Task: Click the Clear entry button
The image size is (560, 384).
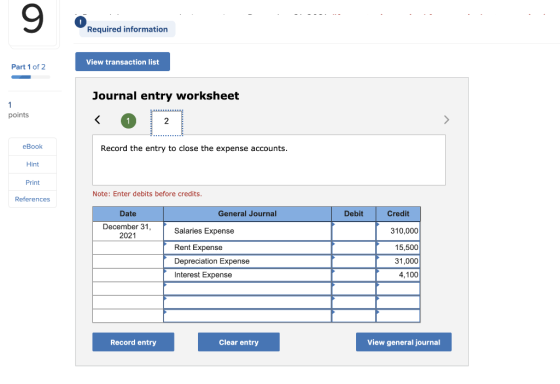Action: point(239,342)
